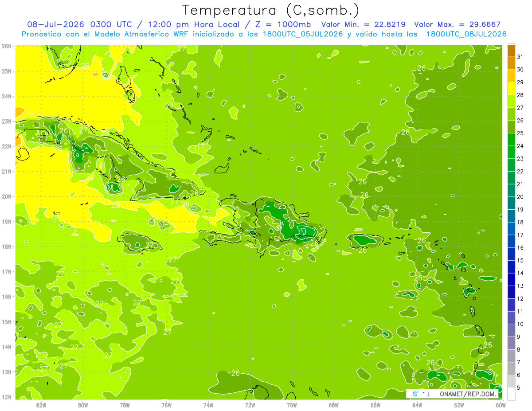532x411 pixels.
Task: Click the 78W longitude axis label
Action: (x=125, y=405)
